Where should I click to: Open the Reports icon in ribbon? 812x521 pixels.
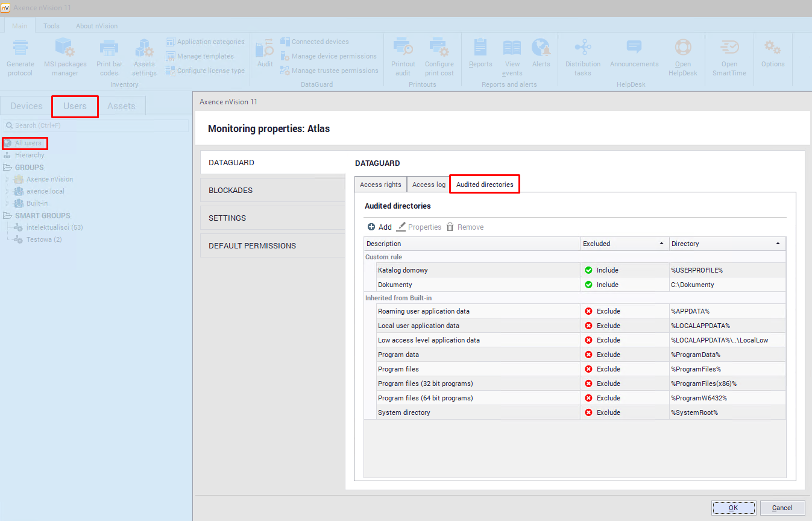pyautogui.click(x=480, y=48)
